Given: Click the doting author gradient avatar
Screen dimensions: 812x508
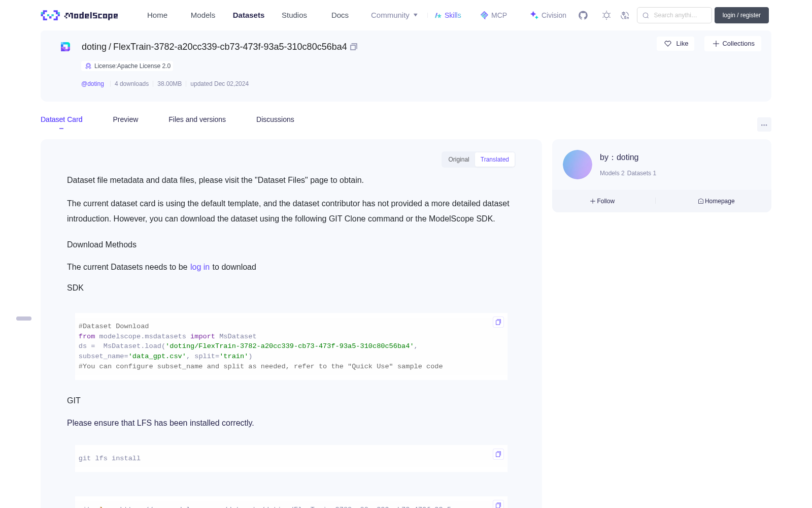Looking at the screenshot, I should [x=578, y=165].
